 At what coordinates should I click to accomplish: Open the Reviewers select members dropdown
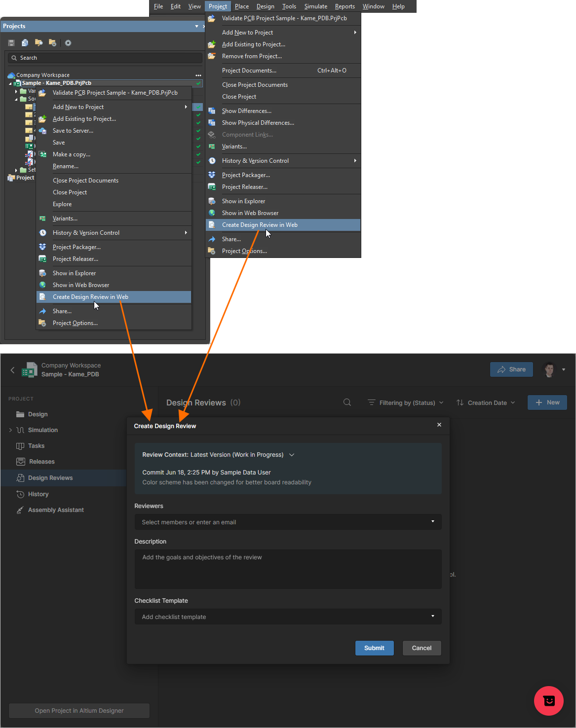(x=288, y=522)
